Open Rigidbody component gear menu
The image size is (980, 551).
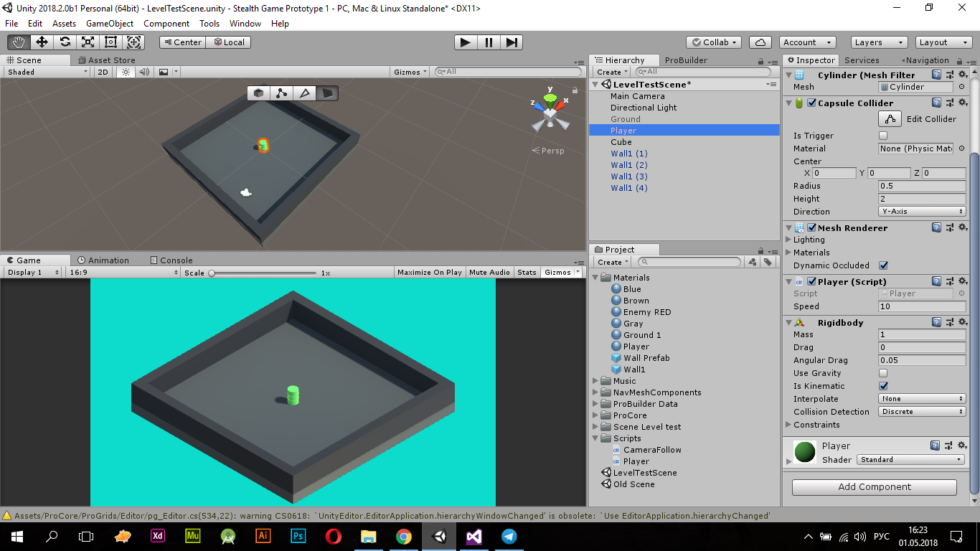pyautogui.click(x=963, y=323)
